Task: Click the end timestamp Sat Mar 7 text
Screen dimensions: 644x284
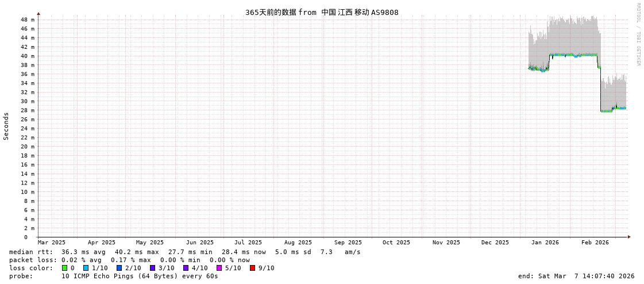Action: tap(576, 276)
